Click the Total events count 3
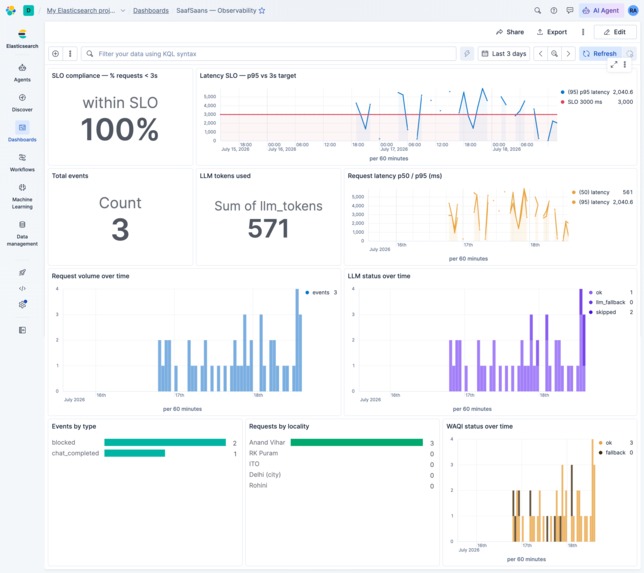This screenshot has width=644, height=573. (x=120, y=229)
